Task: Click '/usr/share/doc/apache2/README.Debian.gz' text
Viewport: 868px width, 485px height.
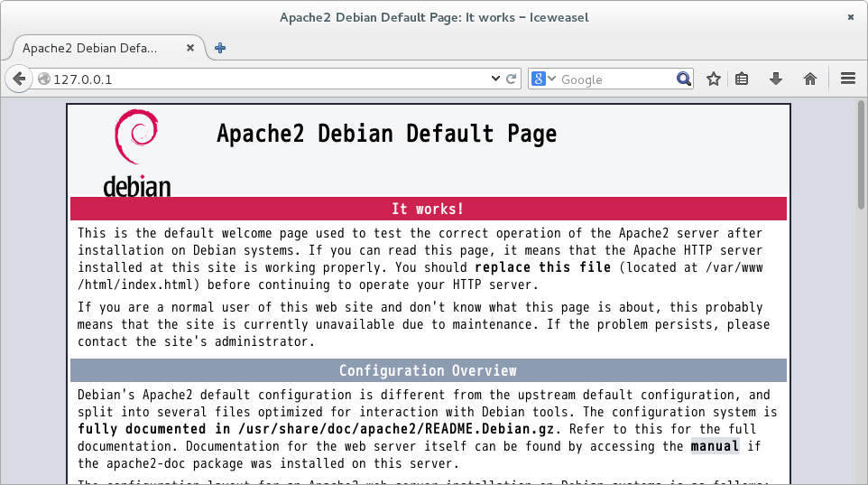Action: tap(396, 429)
